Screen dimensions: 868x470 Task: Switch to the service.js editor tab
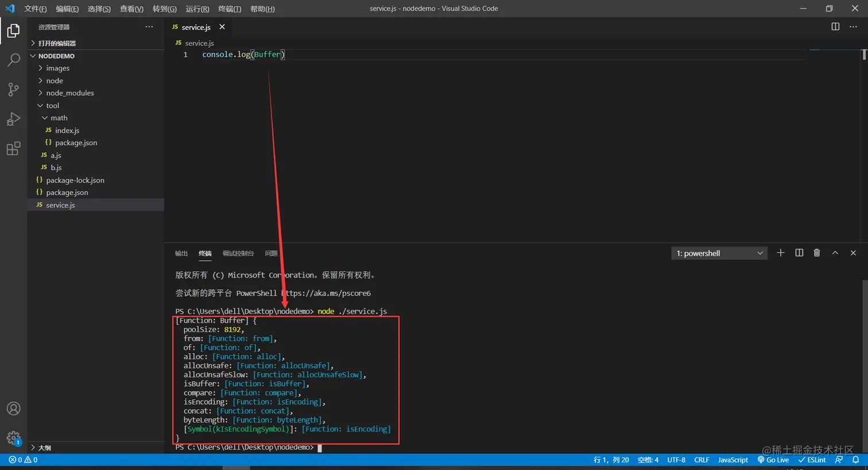197,27
